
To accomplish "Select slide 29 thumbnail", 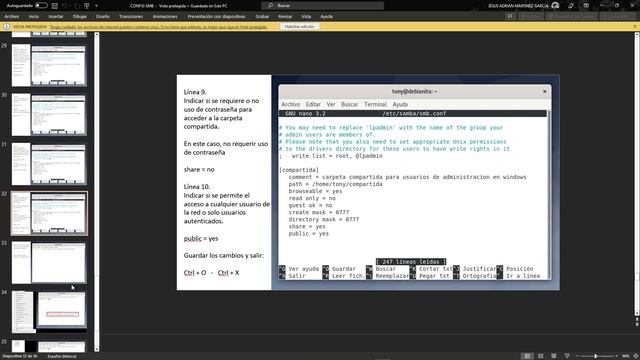I will [49, 65].
